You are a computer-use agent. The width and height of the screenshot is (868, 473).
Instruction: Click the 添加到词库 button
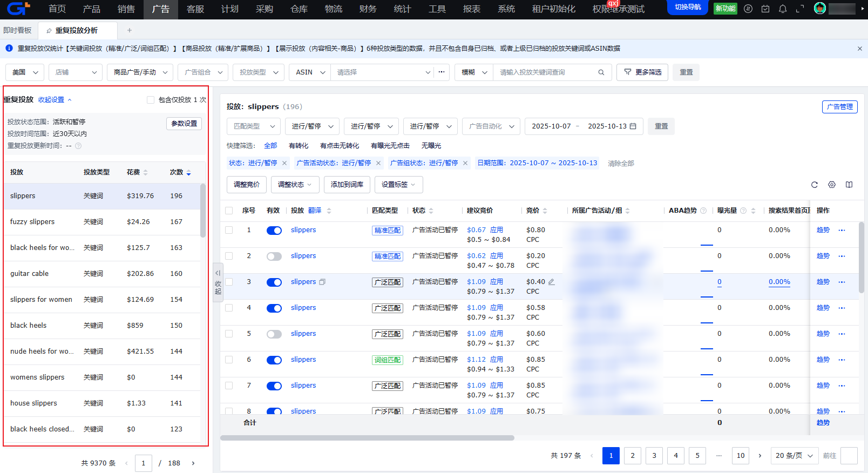pyautogui.click(x=347, y=185)
